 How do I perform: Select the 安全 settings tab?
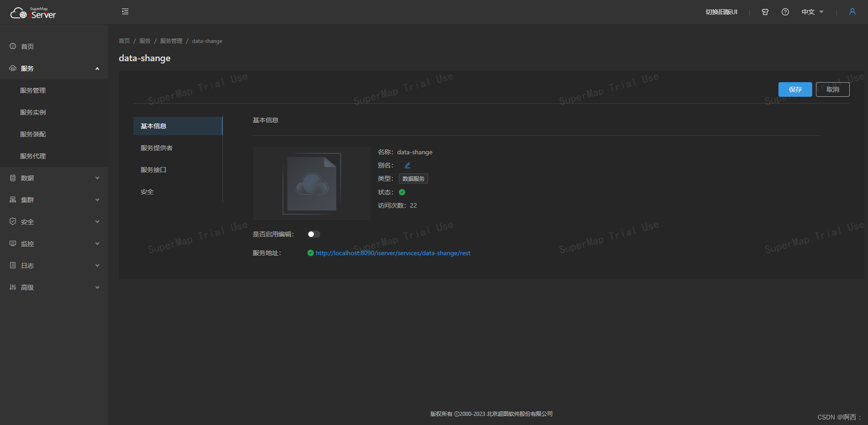tap(178, 192)
